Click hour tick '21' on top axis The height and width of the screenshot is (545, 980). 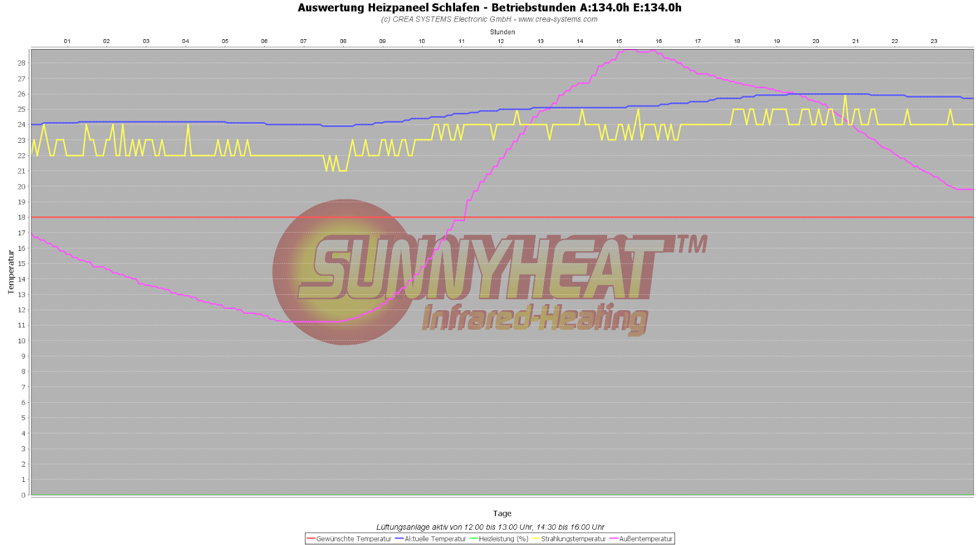856,41
